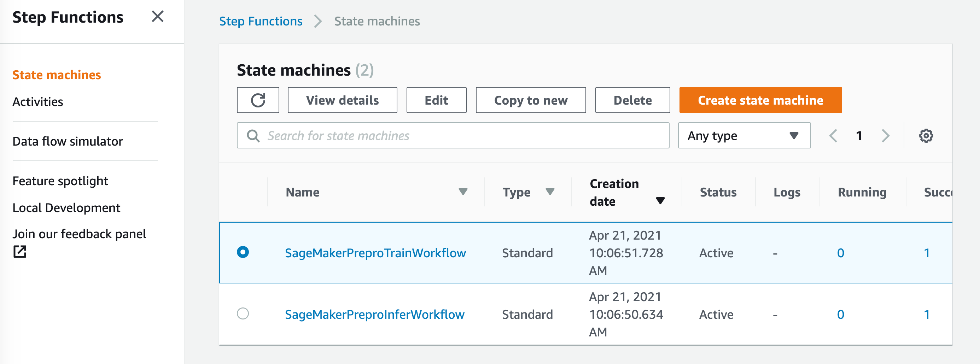
Task: Close the Step Functions side panel
Action: pyautogui.click(x=158, y=17)
